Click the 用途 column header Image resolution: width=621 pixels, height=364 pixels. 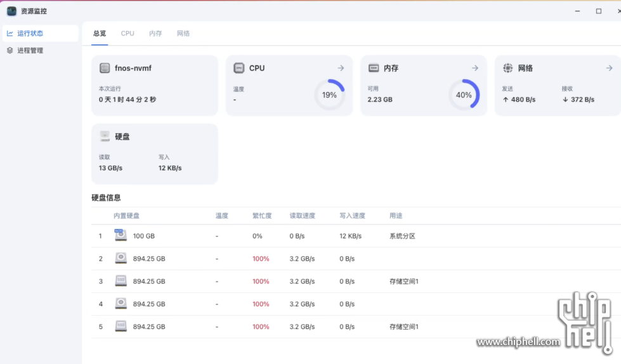click(396, 216)
